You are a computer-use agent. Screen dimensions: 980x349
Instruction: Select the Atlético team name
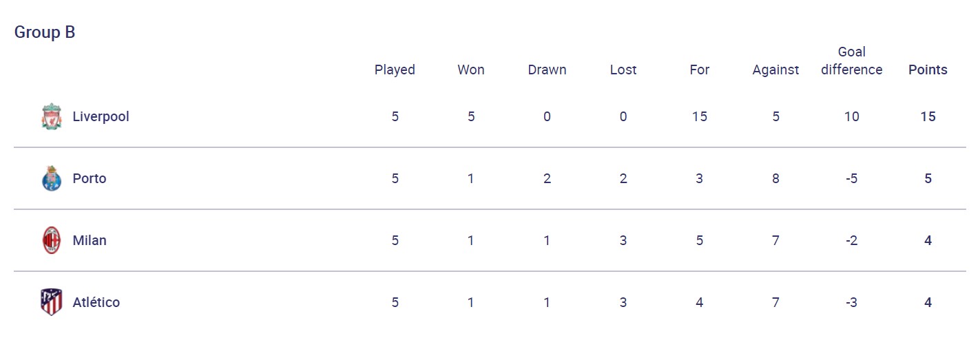coord(96,302)
